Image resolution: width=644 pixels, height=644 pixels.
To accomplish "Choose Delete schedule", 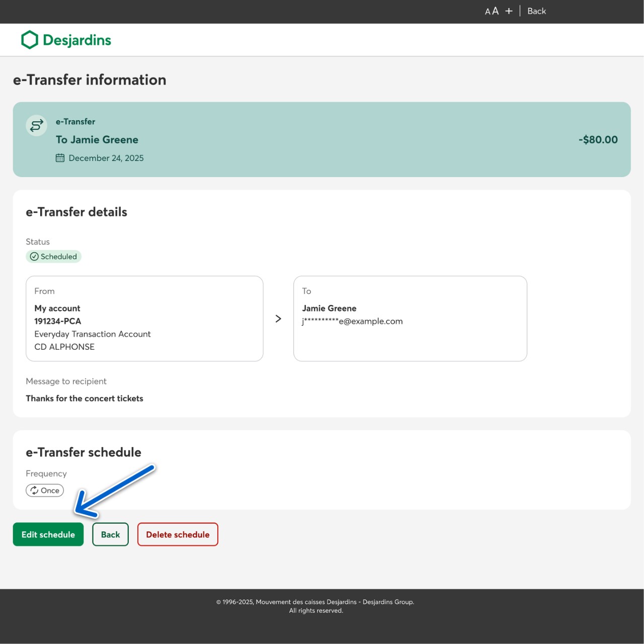I will [x=178, y=534].
